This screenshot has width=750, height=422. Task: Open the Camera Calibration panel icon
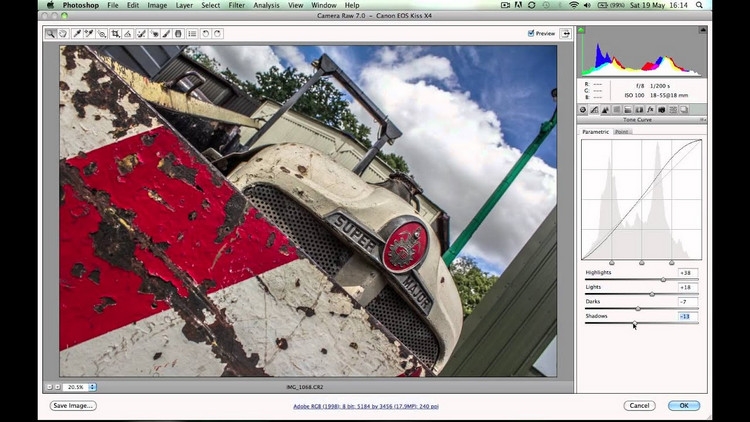tap(662, 110)
